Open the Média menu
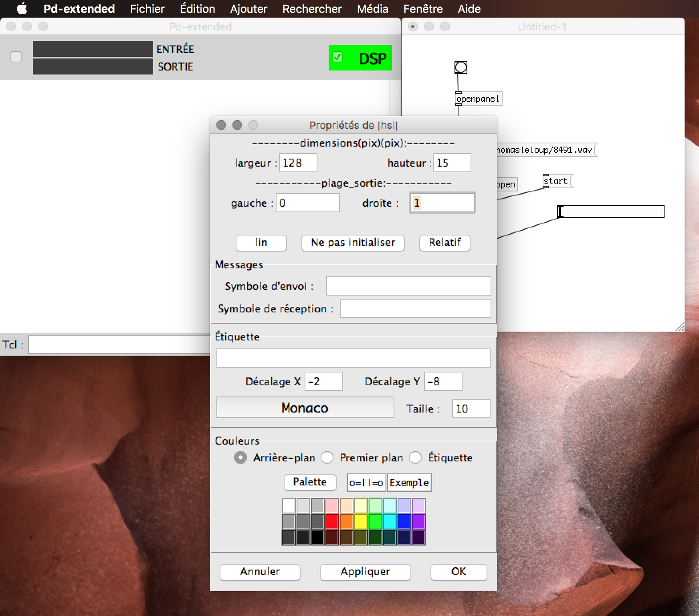 click(x=372, y=9)
